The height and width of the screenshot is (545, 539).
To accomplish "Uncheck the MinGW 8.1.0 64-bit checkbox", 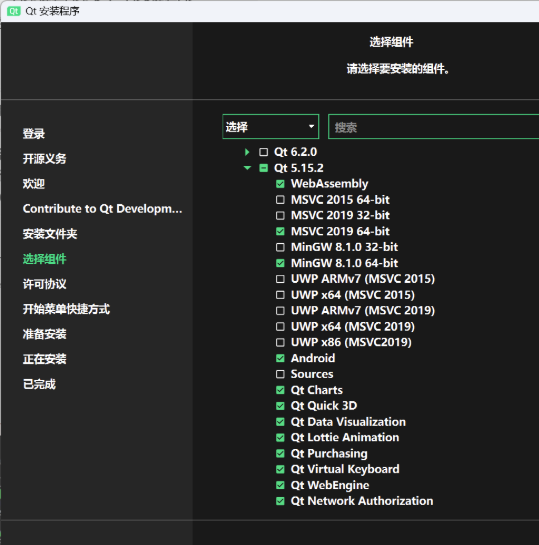I will point(280,263).
